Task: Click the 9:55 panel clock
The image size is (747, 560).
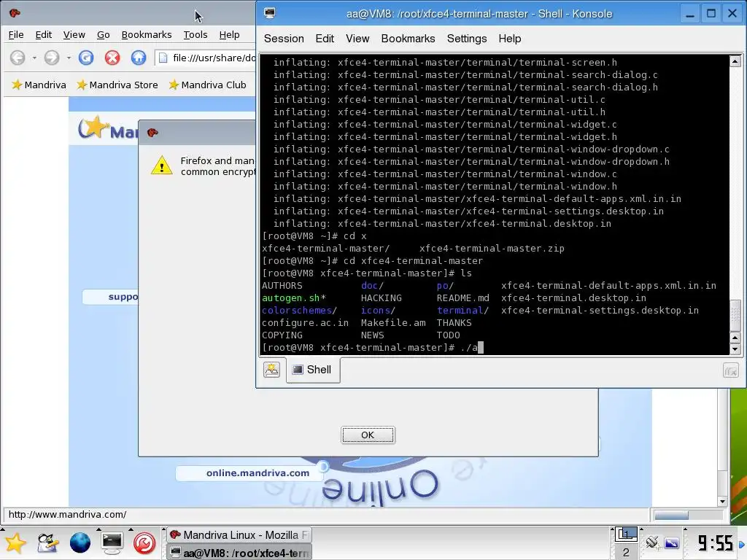Action: [x=715, y=542]
